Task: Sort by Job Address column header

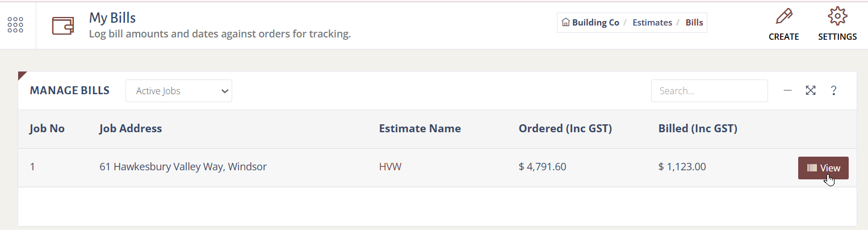Action: [131, 129]
